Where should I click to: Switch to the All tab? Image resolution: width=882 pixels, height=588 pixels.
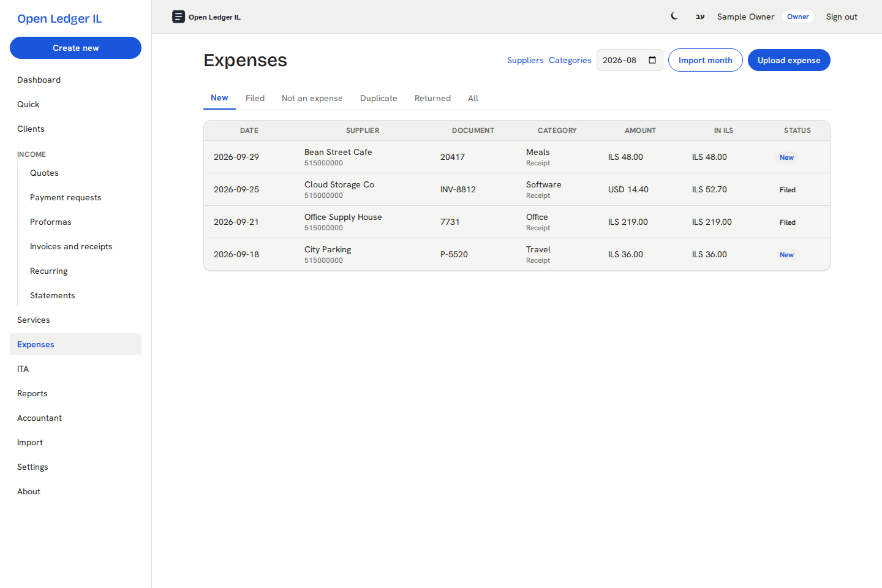point(473,98)
